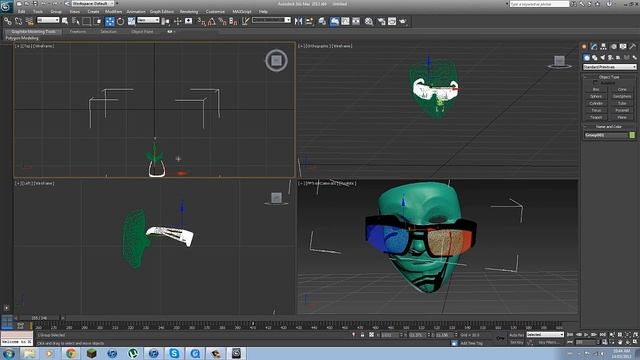640x360 pixels.
Task: Open the Curve Editor
Action: pos(345,21)
